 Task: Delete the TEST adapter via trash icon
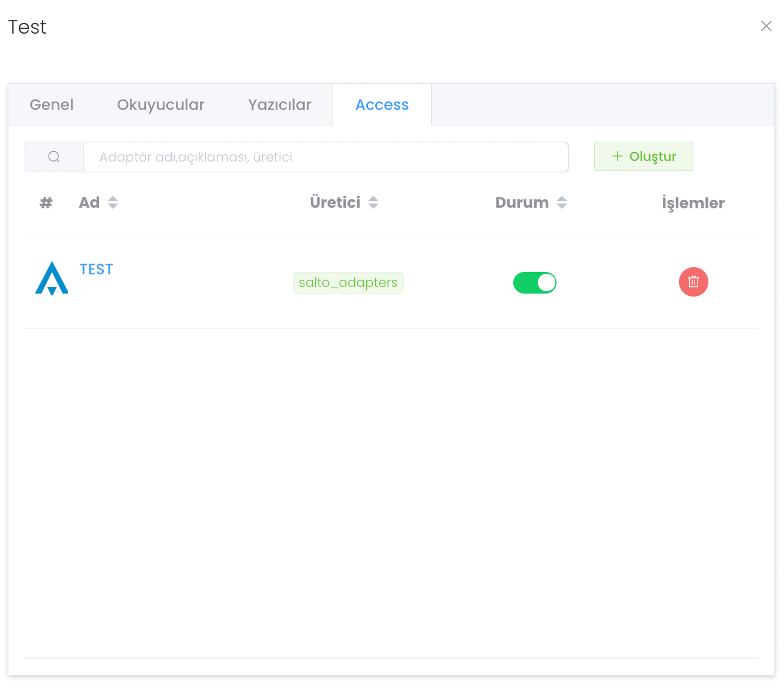(693, 282)
